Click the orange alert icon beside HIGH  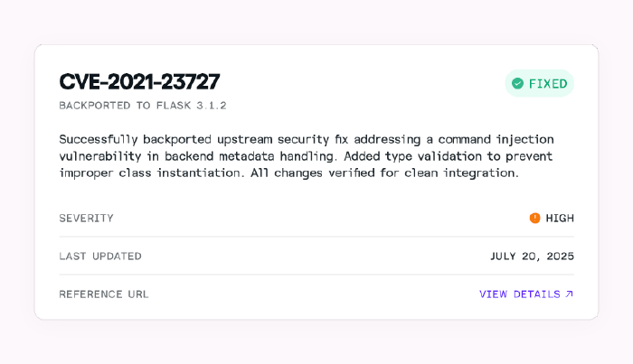coord(534,218)
